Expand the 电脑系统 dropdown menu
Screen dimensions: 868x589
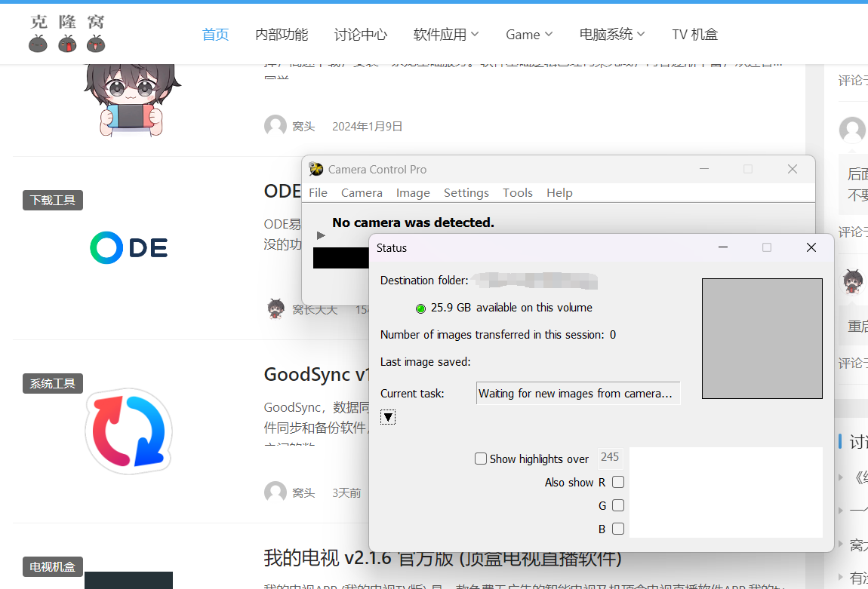tap(612, 34)
